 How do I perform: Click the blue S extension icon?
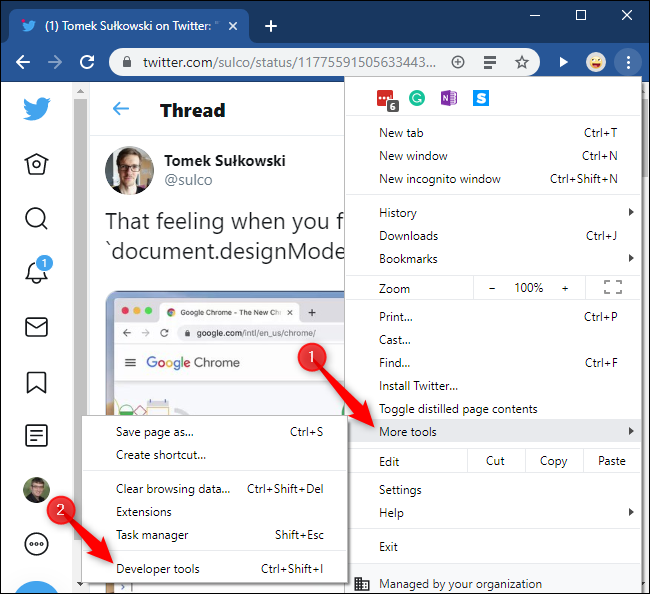pyautogui.click(x=481, y=98)
